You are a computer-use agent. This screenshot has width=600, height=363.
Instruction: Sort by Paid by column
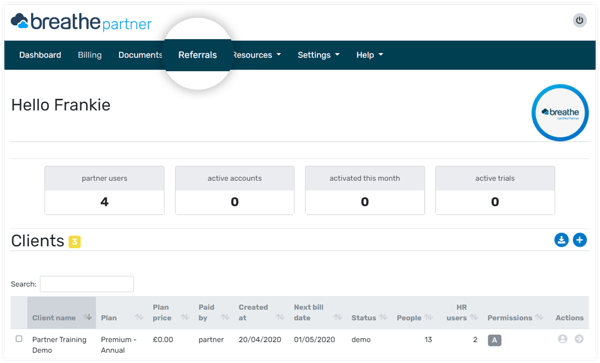[x=214, y=313]
